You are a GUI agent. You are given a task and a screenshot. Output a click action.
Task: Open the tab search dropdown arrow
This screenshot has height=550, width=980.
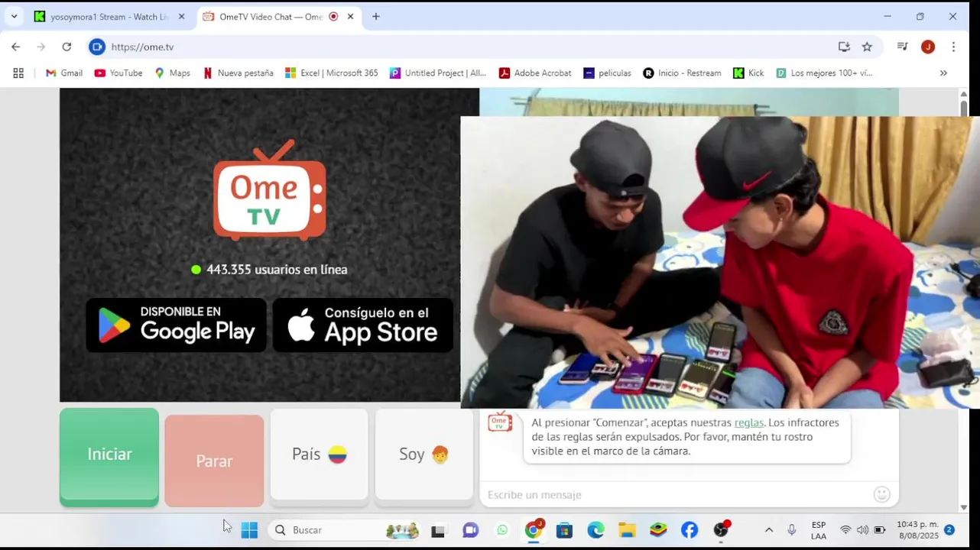[14, 17]
